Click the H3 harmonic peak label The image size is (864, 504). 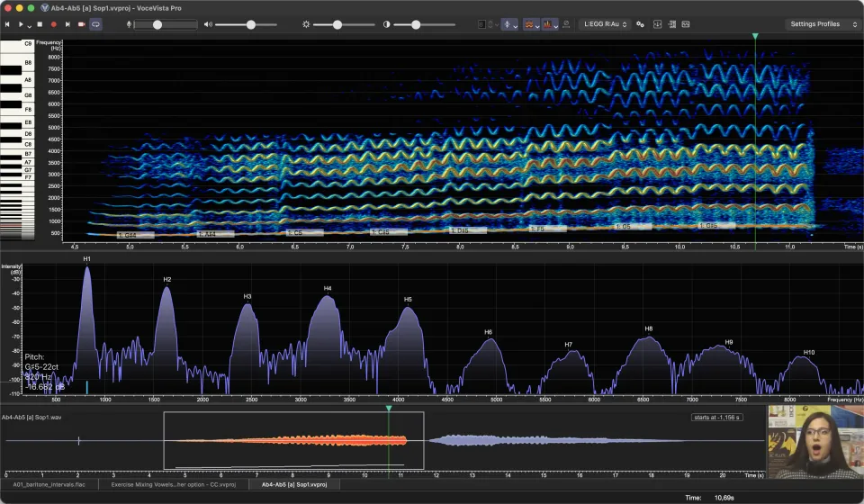pos(247,296)
